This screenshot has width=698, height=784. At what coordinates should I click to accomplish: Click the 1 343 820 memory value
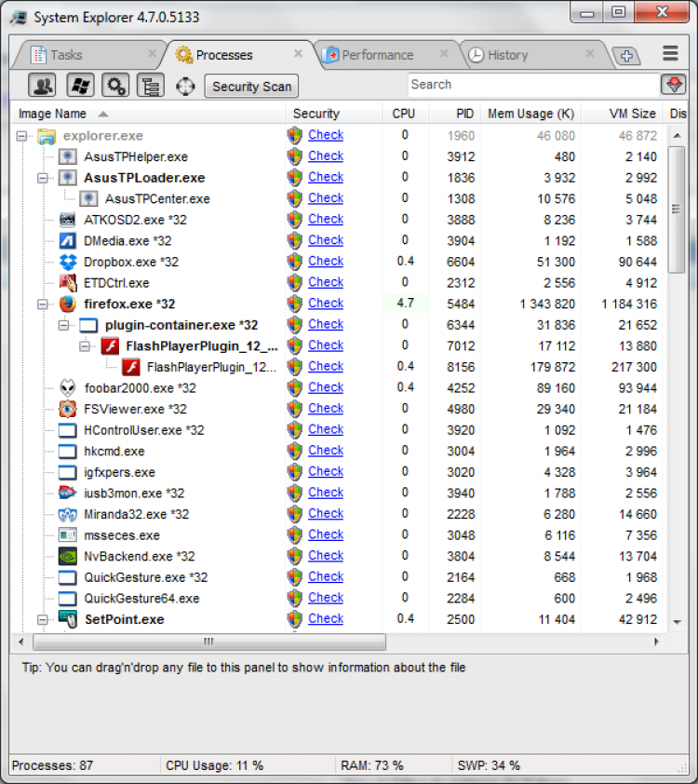click(547, 304)
